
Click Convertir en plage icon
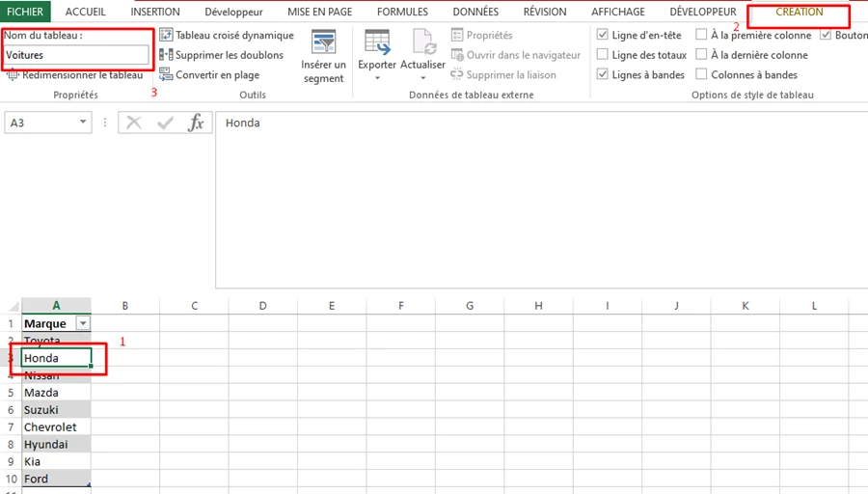click(166, 74)
